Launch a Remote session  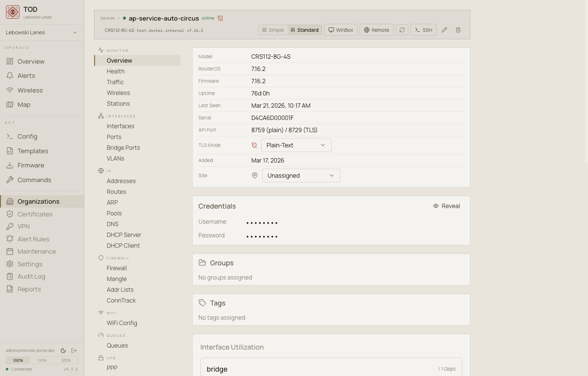click(376, 30)
